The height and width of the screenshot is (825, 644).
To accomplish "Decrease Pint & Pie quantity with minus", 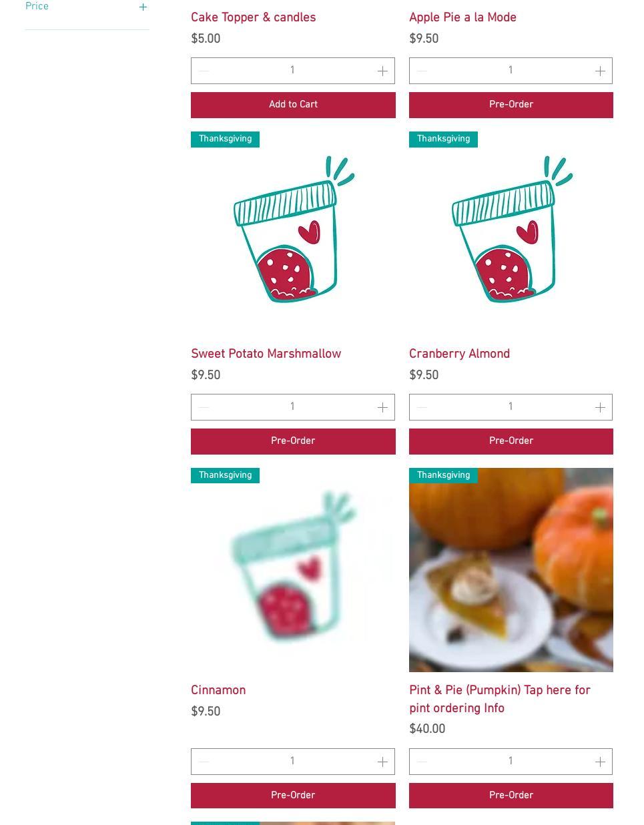I will 422,762.
